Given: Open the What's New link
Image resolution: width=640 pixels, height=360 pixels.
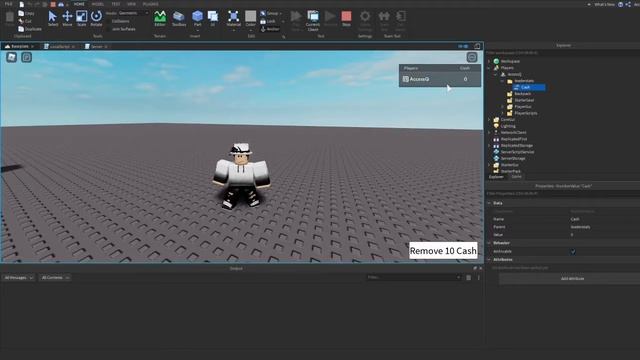Looking at the screenshot, I should click(604, 4).
